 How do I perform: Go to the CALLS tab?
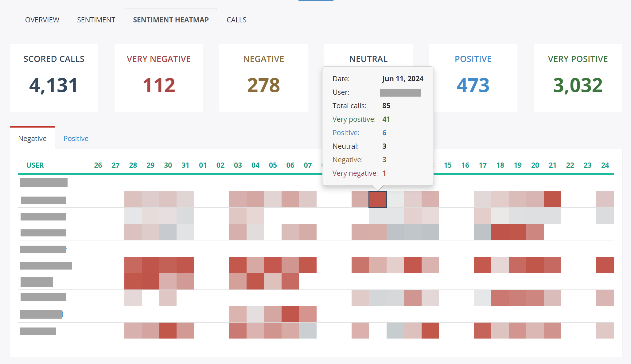236,20
